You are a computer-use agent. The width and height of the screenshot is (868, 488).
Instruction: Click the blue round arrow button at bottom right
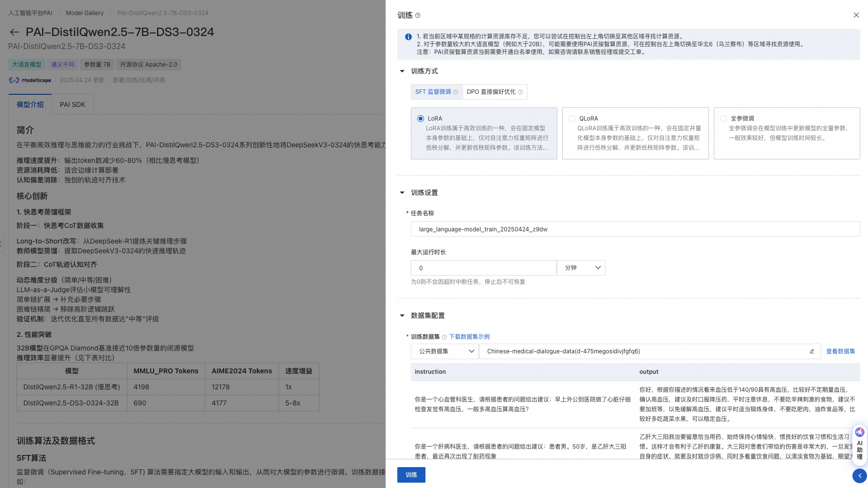[x=860, y=476]
